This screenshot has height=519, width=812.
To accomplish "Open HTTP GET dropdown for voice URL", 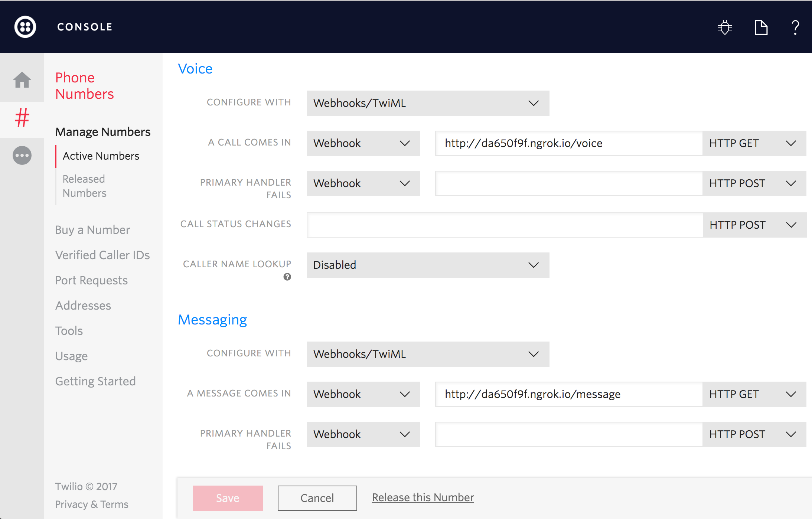I will [x=754, y=143].
